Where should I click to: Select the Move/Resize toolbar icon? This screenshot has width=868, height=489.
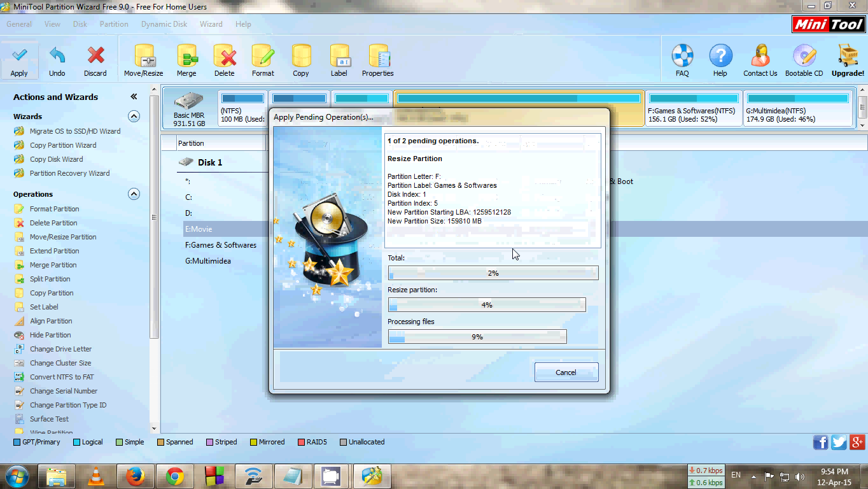click(x=144, y=57)
